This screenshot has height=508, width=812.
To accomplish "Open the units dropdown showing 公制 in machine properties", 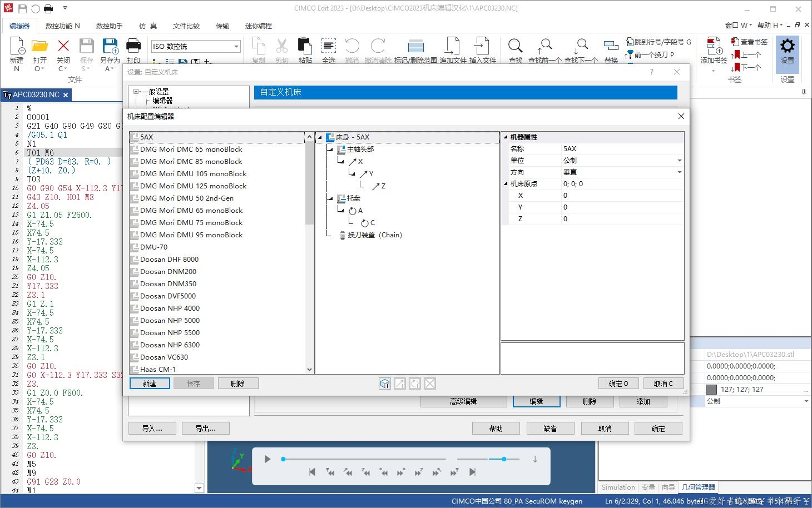I will pos(679,161).
